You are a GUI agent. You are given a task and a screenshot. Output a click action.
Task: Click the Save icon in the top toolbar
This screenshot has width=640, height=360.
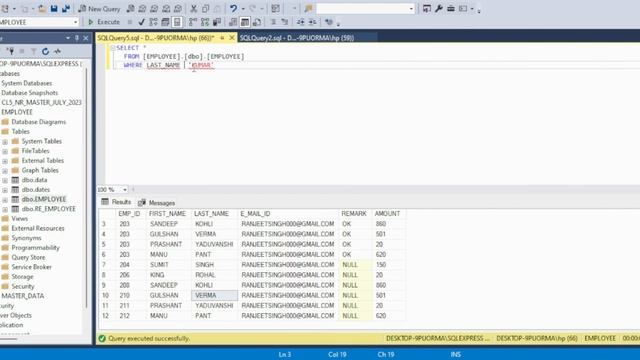point(54,9)
